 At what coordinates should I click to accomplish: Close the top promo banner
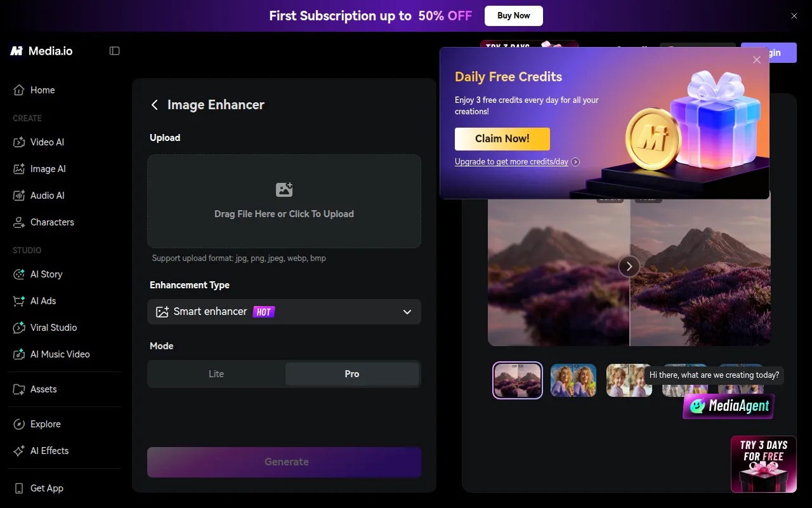pyautogui.click(x=794, y=16)
